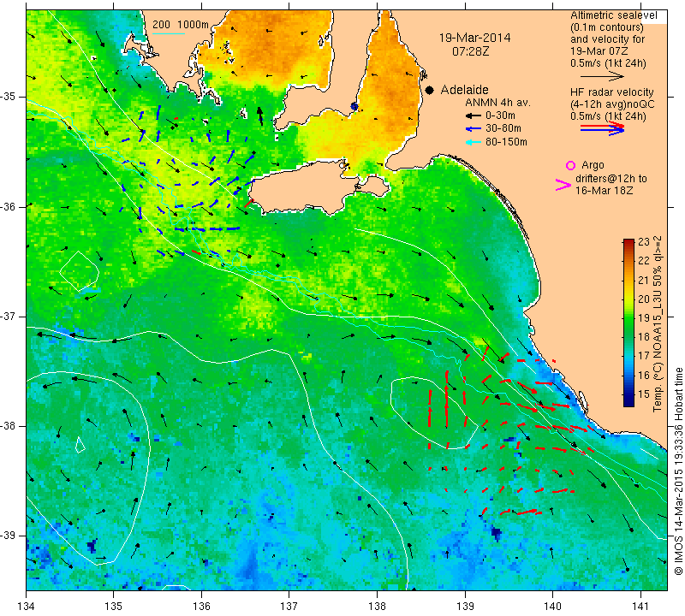
Task: Click latitude -36 axis label
Action: pyautogui.click(x=9, y=206)
